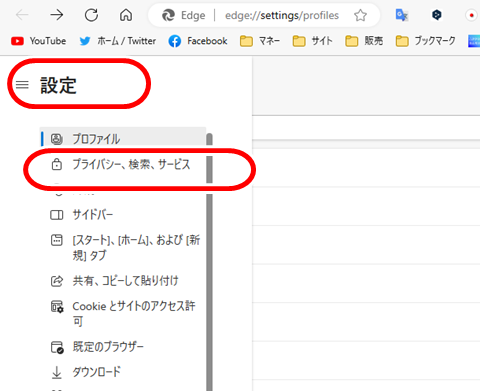This screenshot has height=391, width=480.
Task: Open the Facebook bookmark
Action: (198, 41)
